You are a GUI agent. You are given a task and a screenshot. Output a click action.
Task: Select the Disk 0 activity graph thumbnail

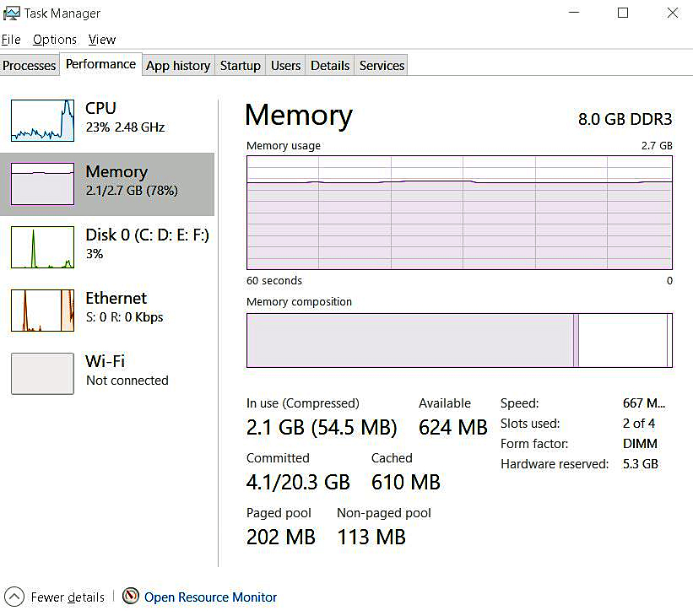point(42,247)
